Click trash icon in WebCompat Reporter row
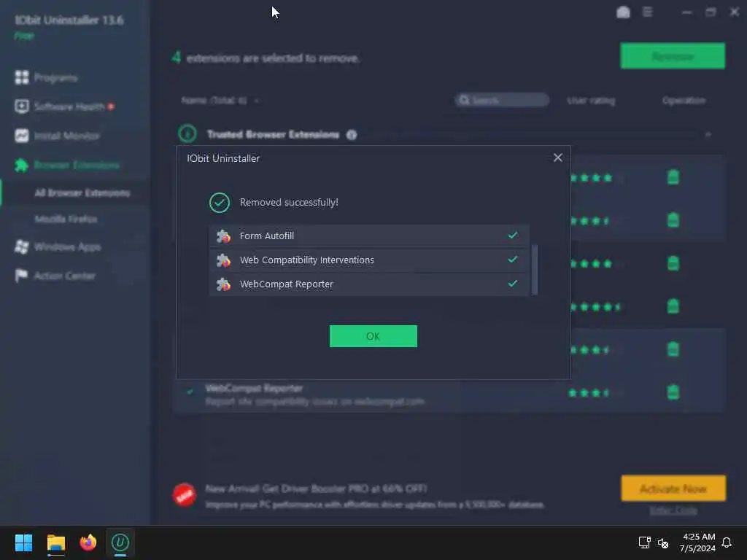This screenshot has width=747, height=560. [x=673, y=392]
